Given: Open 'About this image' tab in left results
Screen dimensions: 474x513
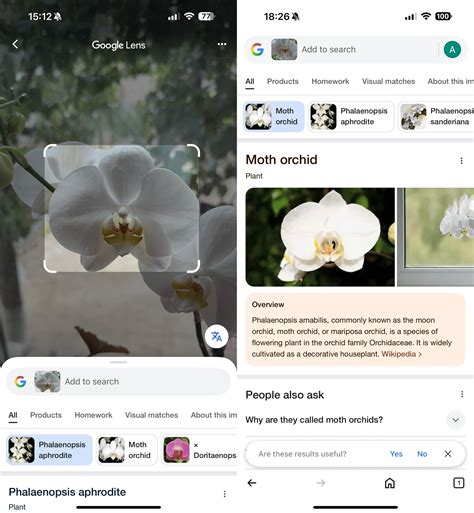Looking at the screenshot, I should click(214, 415).
